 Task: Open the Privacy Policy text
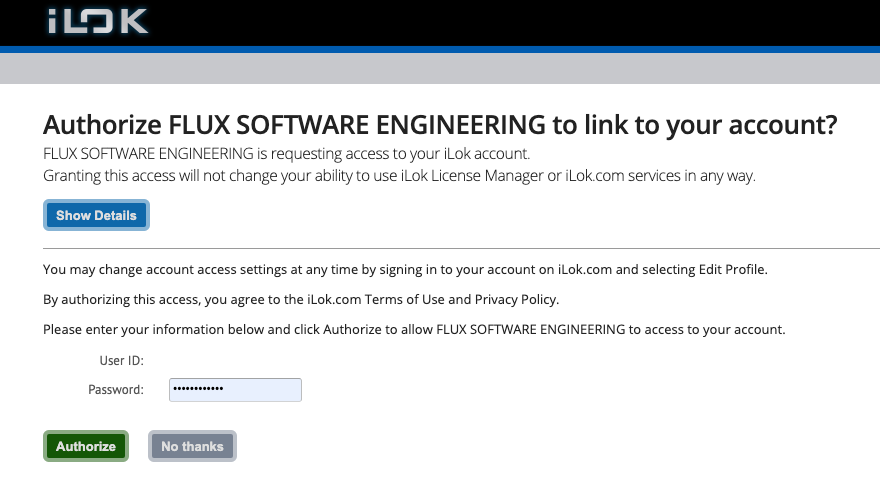(x=516, y=299)
